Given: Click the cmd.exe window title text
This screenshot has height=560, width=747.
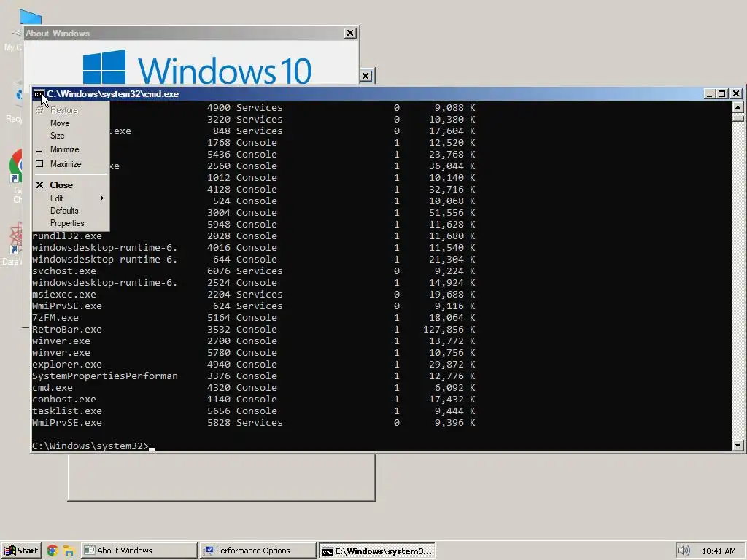Looking at the screenshot, I should (x=113, y=94).
